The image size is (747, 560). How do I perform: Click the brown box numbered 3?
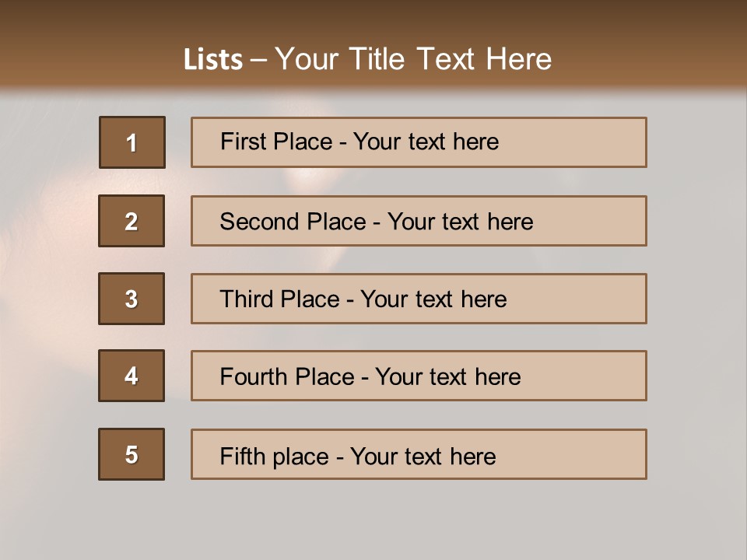(x=132, y=299)
